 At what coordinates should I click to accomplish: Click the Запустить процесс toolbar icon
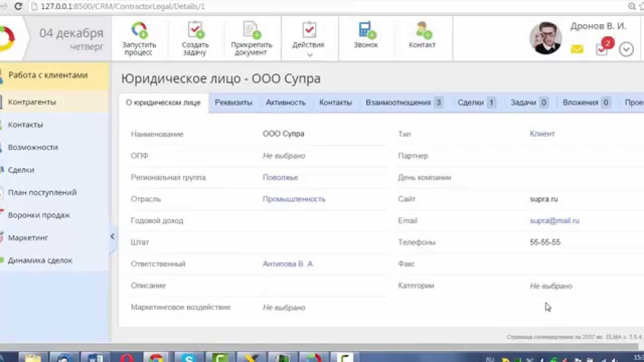139,30
